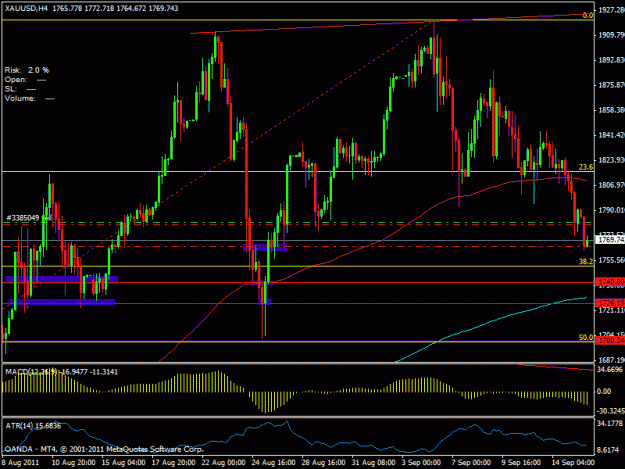
Task: Click the XAUUSD,H4 chart title text
Action: 91,8
